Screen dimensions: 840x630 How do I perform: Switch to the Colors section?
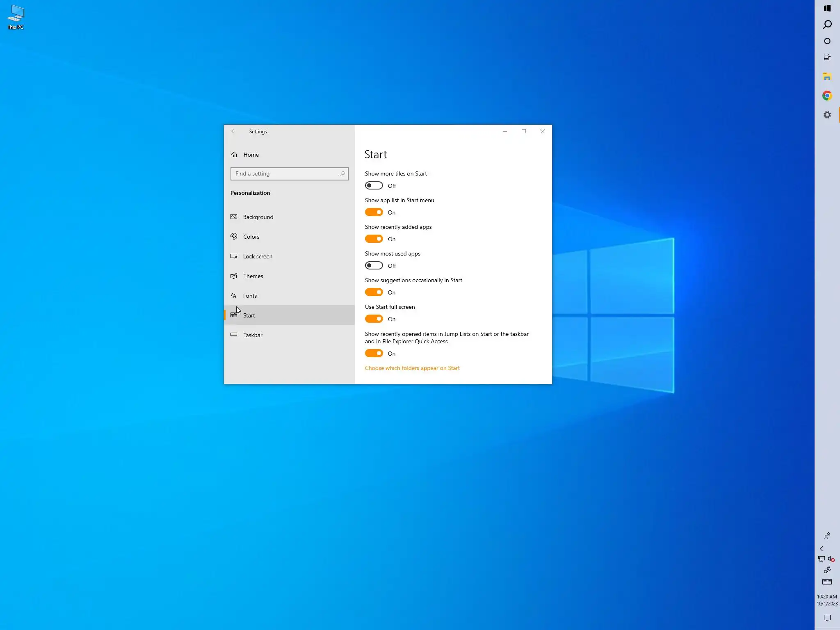251,237
